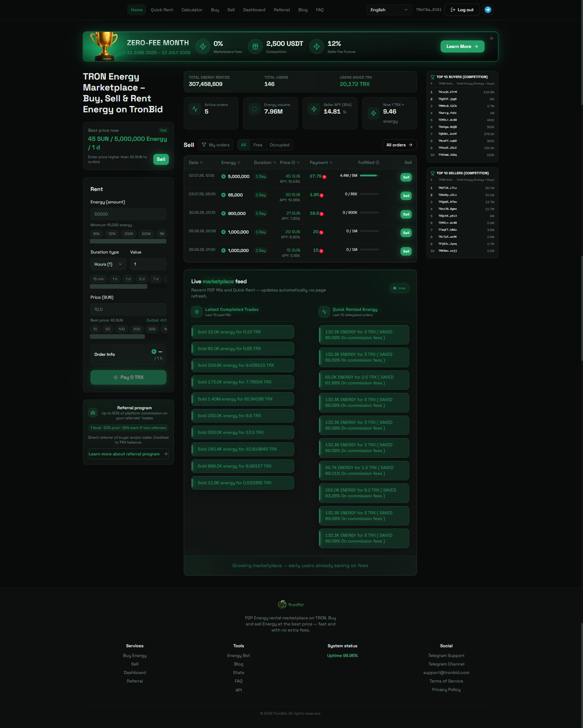Open the Calculator page
Viewport: 583px width, 728px height.
click(x=192, y=10)
